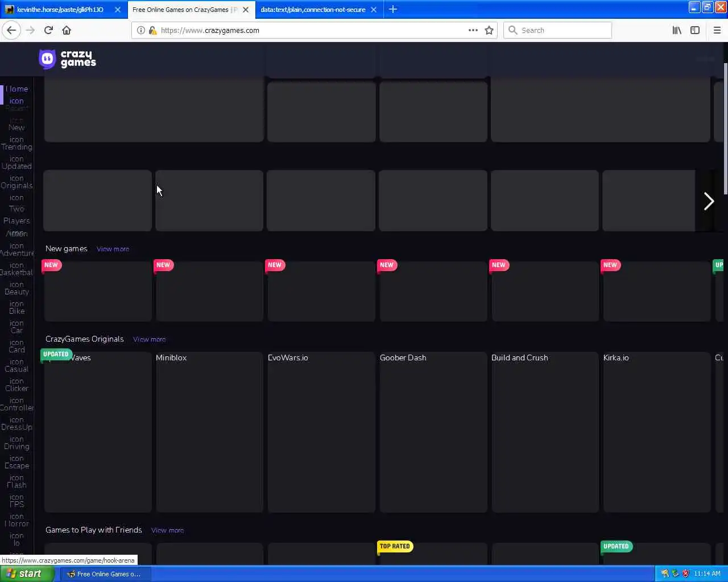Bookmark this page with the star

click(x=489, y=30)
